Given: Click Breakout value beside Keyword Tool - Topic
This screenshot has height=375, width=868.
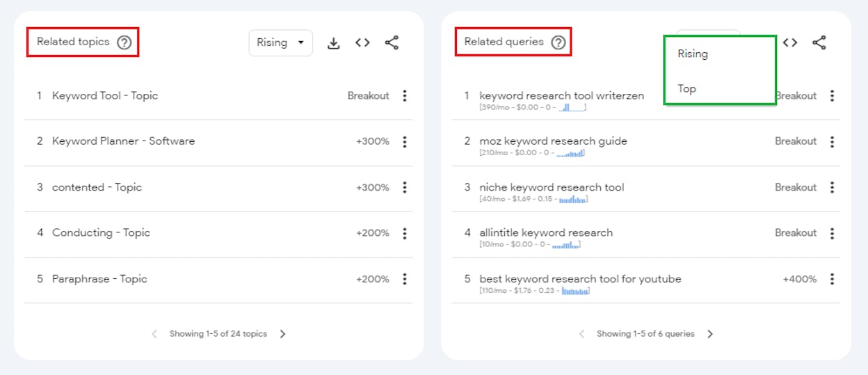Looking at the screenshot, I should tap(369, 96).
